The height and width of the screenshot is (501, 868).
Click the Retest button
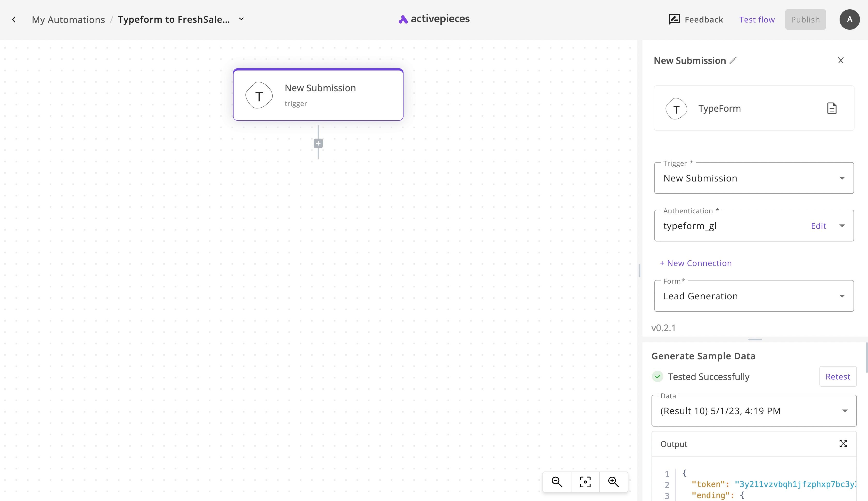(838, 376)
